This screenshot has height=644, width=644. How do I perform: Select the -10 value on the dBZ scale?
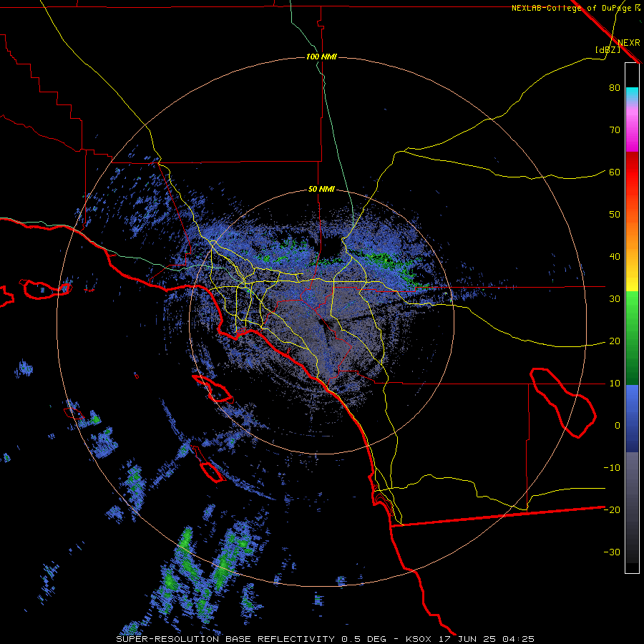[x=612, y=467]
